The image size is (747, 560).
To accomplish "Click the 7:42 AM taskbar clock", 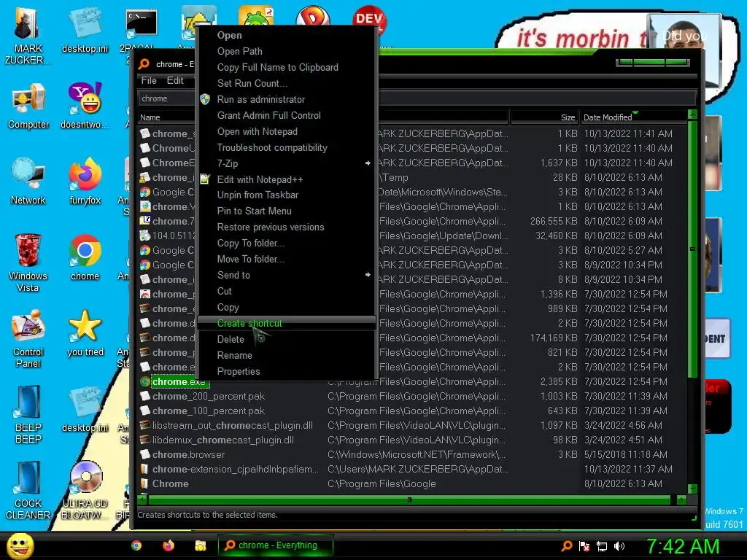I will coord(682,546).
